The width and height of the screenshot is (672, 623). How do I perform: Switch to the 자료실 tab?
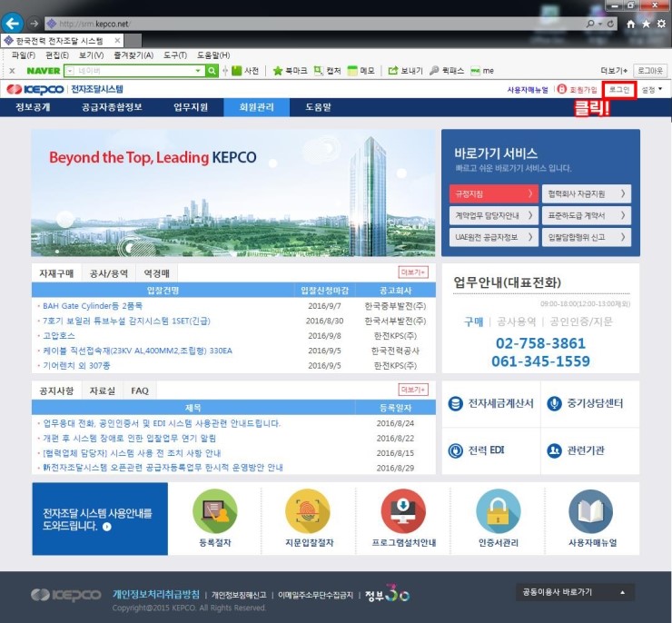pyautogui.click(x=102, y=391)
